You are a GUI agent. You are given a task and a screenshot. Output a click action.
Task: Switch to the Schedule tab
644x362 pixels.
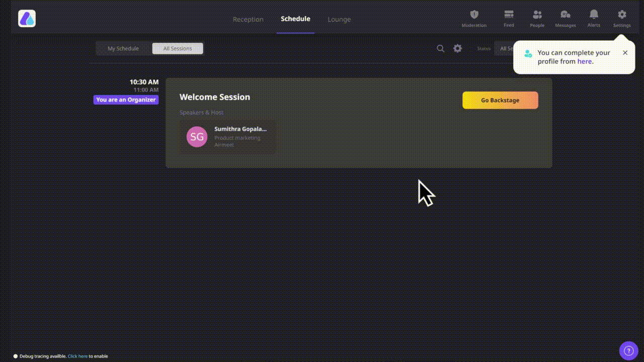295,19
